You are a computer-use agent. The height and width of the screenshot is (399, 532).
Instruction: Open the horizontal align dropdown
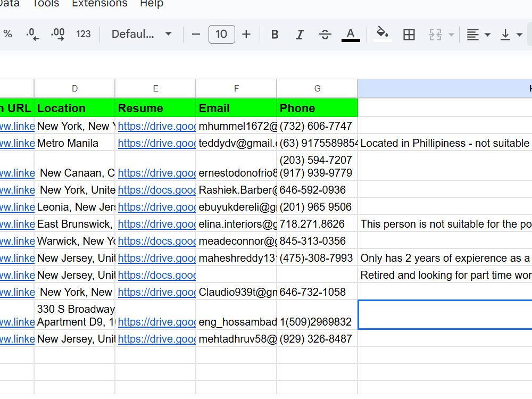coord(478,34)
